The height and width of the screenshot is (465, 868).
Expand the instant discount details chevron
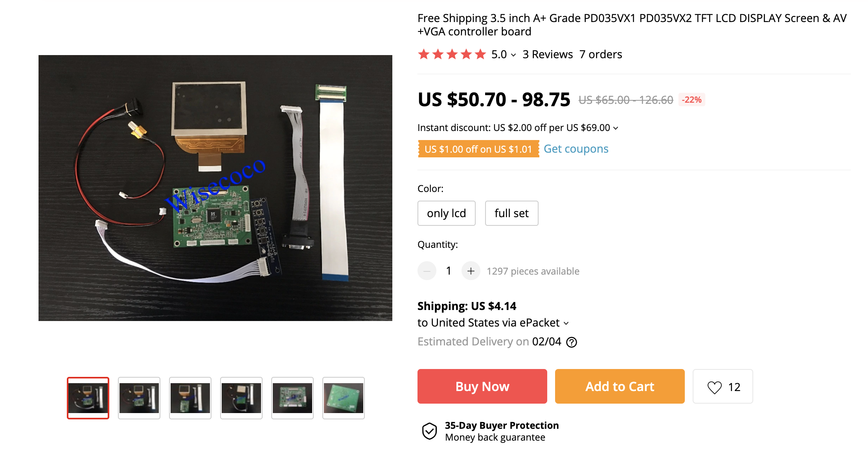tap(616, 128)
